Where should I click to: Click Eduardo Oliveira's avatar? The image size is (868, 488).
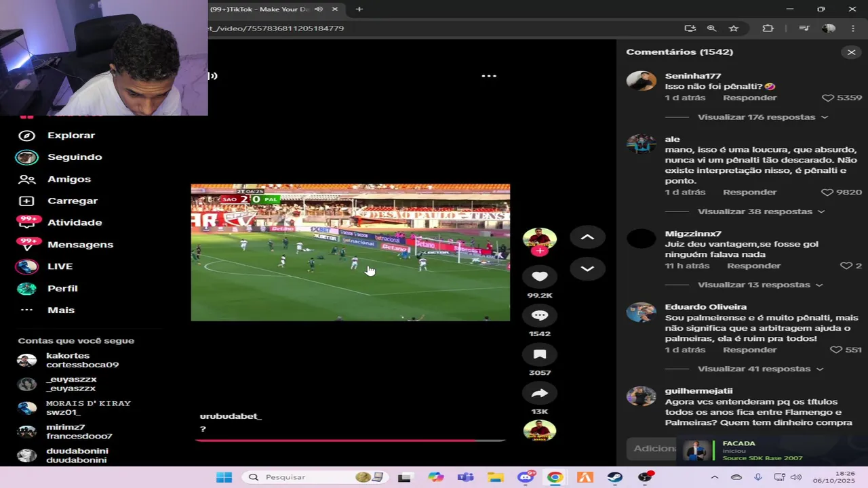[641, 312]
